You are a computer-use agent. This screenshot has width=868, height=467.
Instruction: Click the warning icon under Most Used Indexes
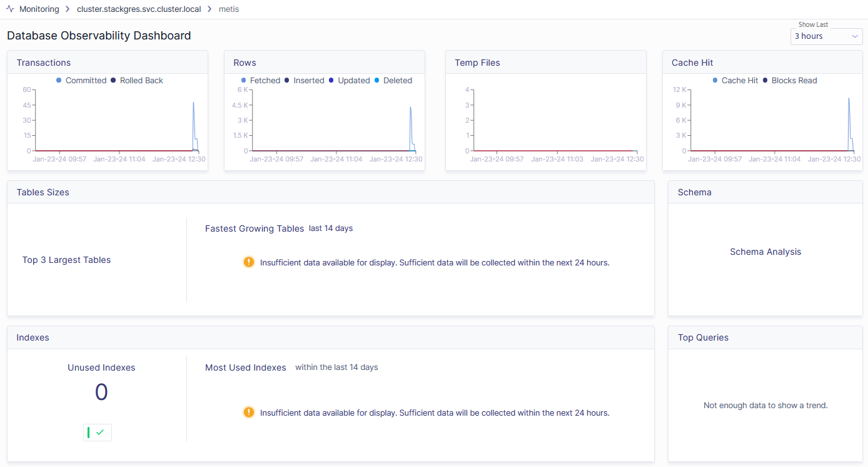(x=249, y=412)
